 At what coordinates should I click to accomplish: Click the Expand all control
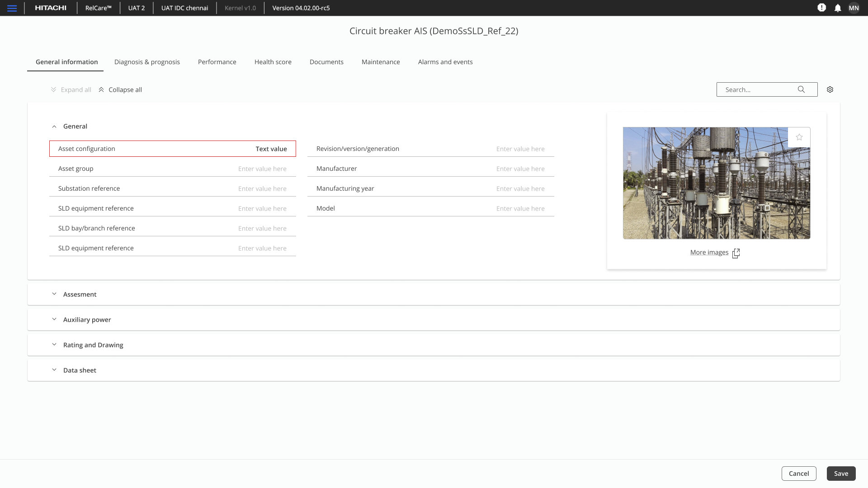(71, 89)
